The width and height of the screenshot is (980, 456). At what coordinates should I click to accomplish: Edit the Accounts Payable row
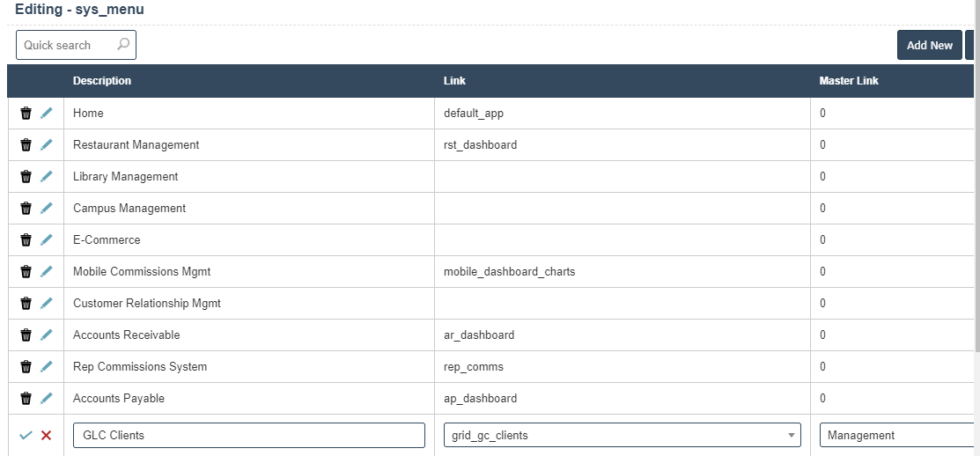coord(47,399)
